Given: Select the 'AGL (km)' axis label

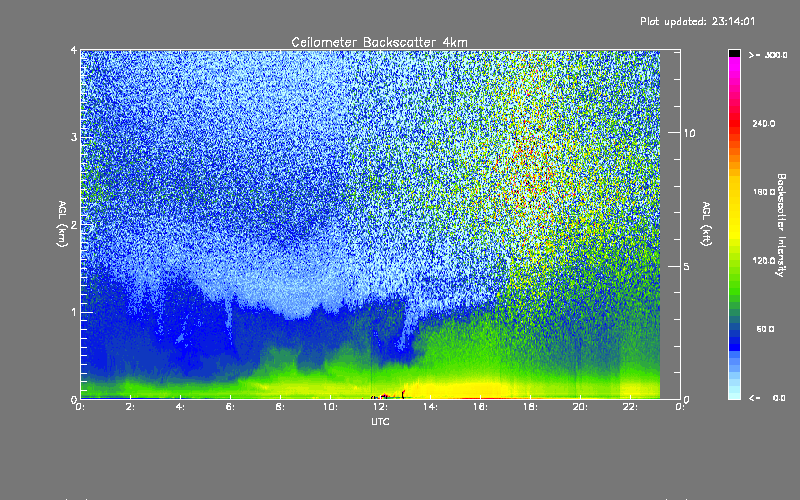Looking at the screenshot, I should [62, 223].
